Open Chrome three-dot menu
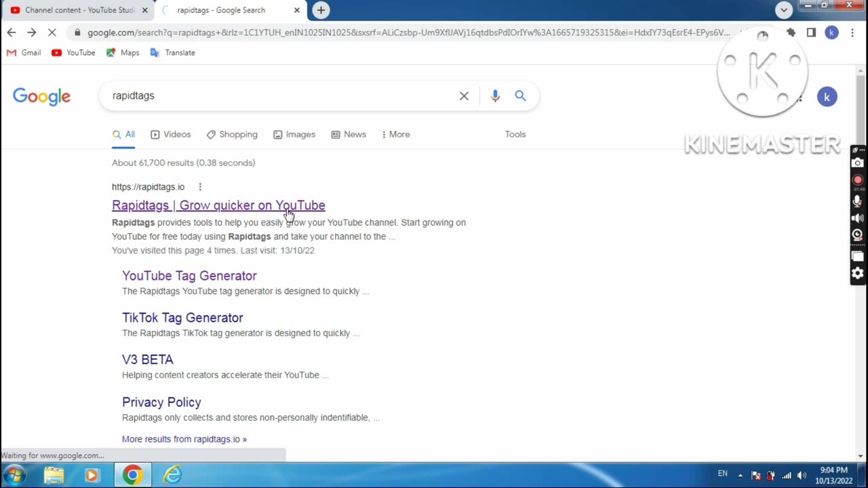 pos(852,33)
